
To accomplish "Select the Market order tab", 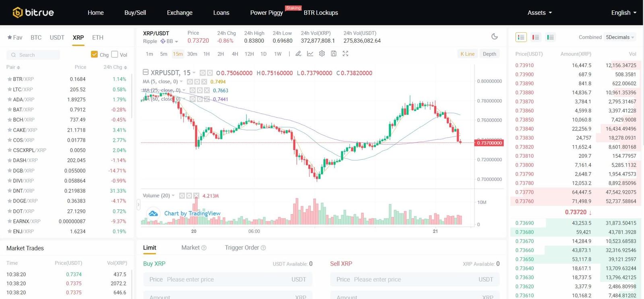I will (x=190, y=247).
